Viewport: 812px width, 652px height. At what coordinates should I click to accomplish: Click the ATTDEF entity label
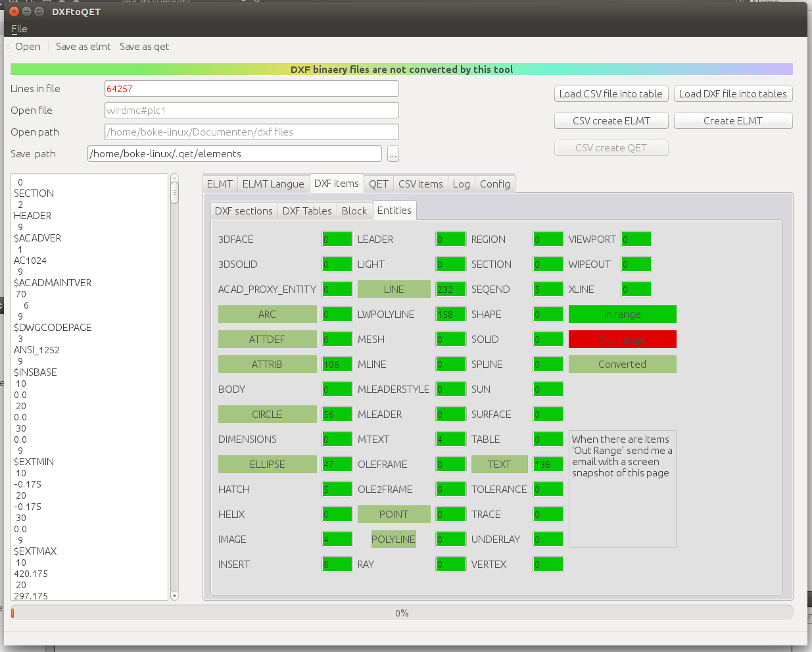coord(267,339)
